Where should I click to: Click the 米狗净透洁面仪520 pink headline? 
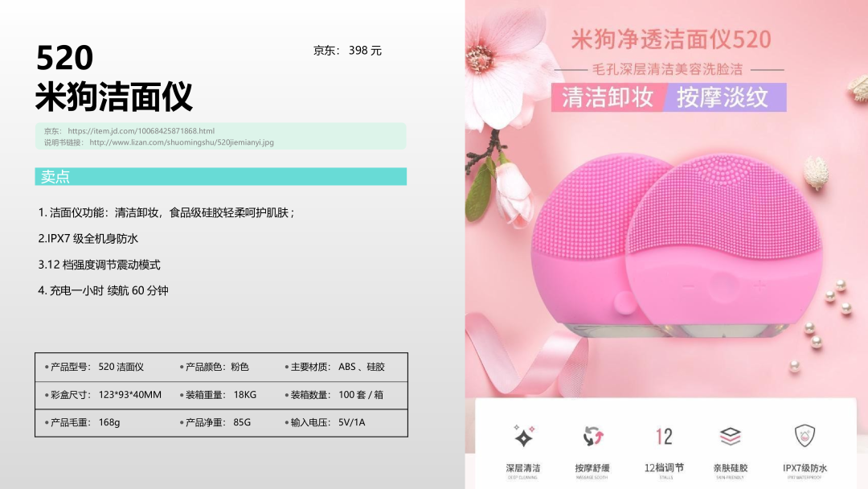[671, 39]
